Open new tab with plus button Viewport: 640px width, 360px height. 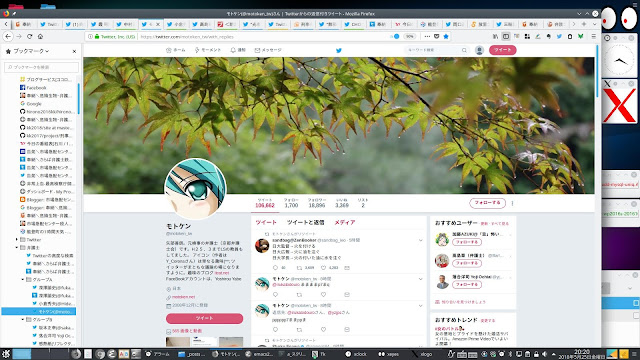[584, 24]
